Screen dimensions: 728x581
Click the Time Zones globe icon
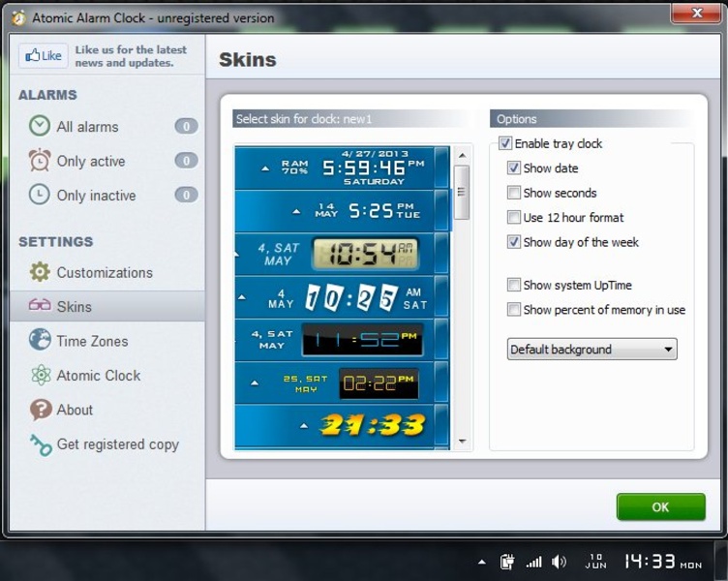40,340
